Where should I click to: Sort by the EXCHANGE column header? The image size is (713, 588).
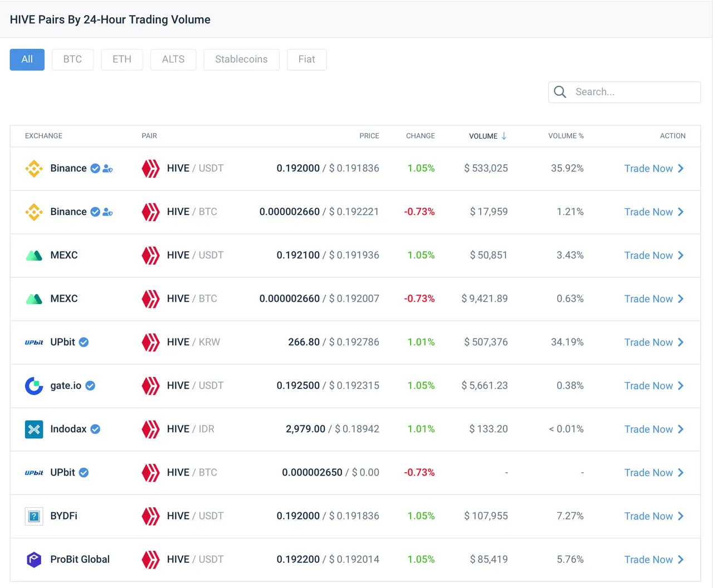pyautogui.click(x=43, y=136)
